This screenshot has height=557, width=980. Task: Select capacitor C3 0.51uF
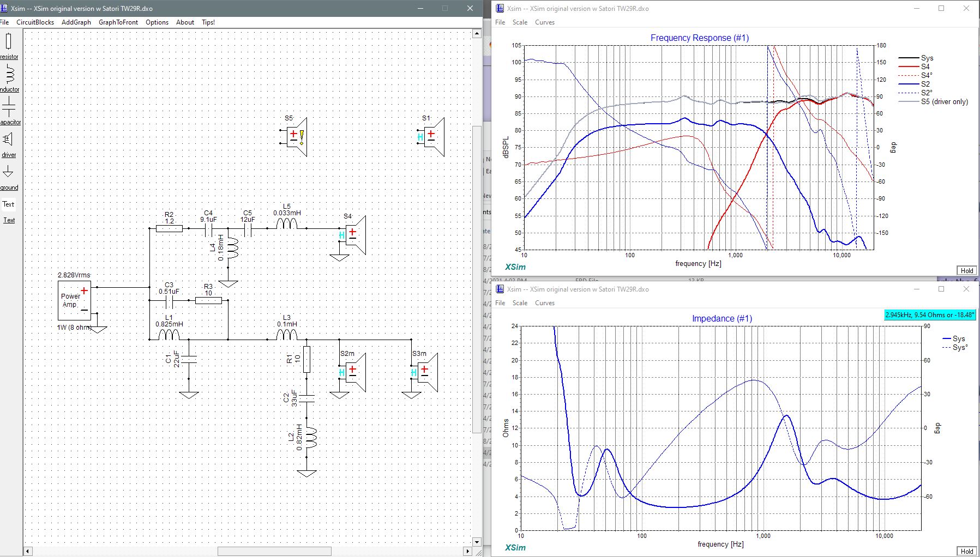pyautogui.click(x=169, y=301)
